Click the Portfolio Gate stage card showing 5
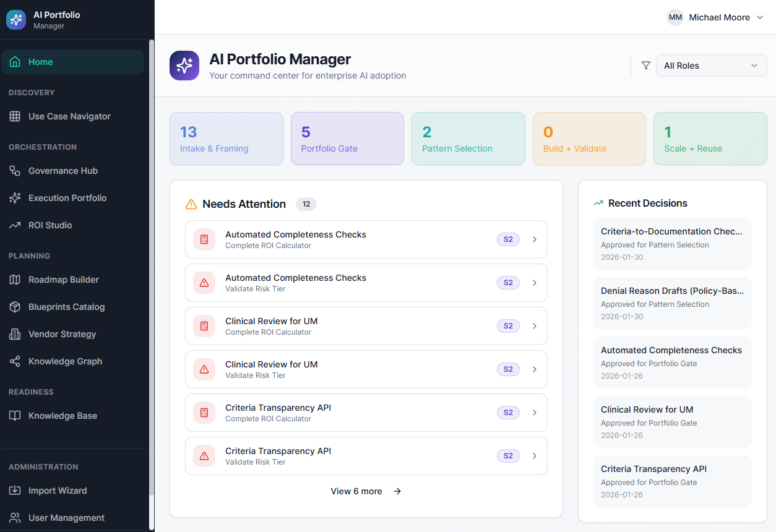This screenshot has height=532, width=776. [347, 139]
